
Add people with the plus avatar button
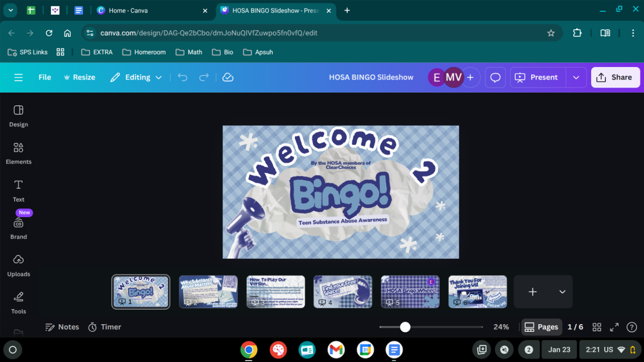[470, 78]
